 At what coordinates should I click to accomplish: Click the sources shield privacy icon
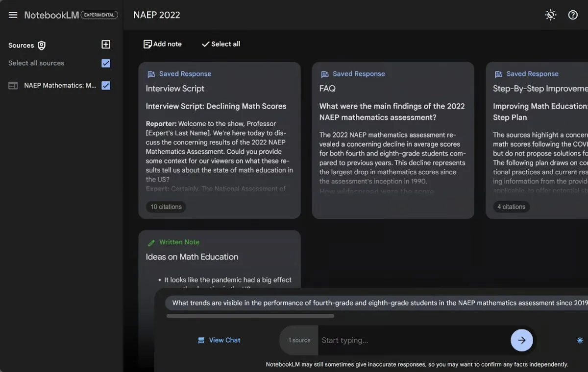click(x=42, y=46)
